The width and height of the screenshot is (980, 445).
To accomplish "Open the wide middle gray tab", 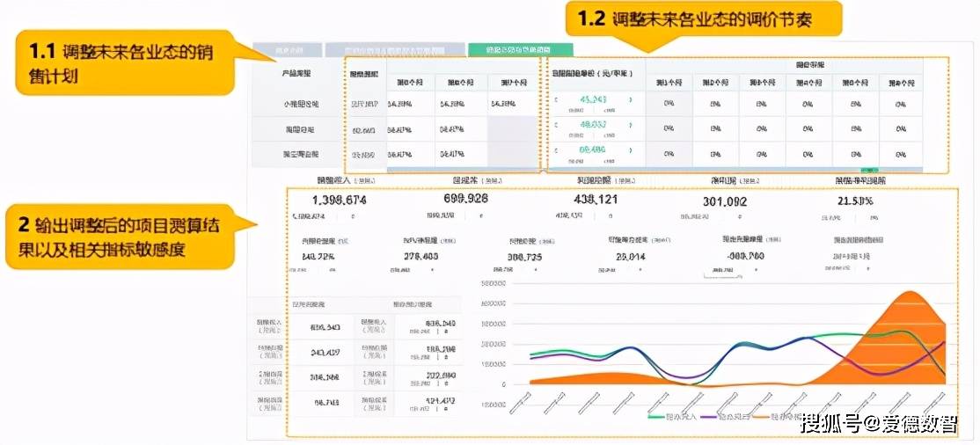I will tap(394, 50).
